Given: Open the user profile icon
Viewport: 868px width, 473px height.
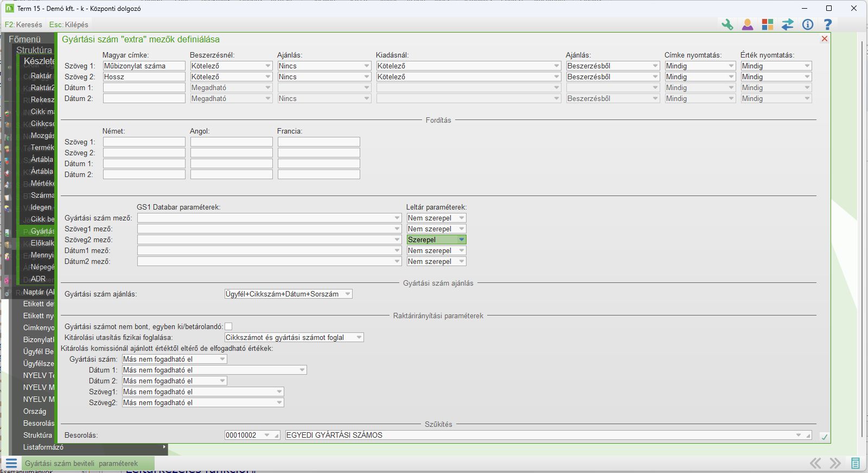Looking at the screenshot, I should pyautogui.click(x=748, y=24).
